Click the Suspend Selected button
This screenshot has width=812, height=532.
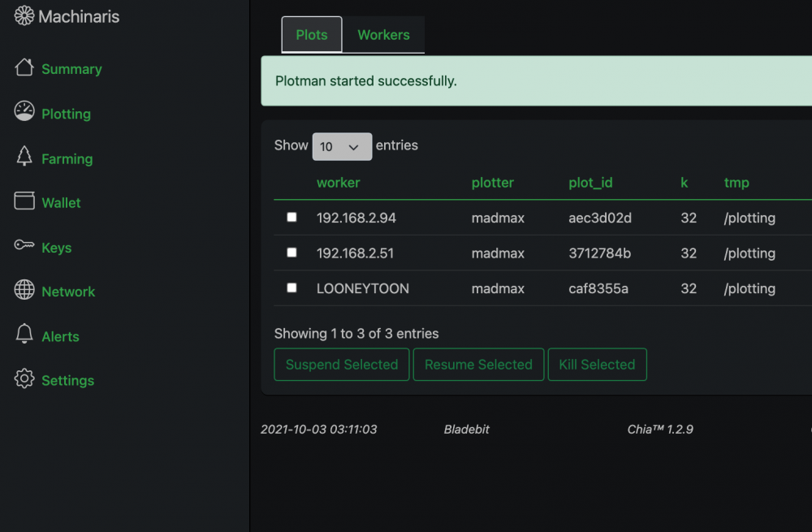point(342,365)
